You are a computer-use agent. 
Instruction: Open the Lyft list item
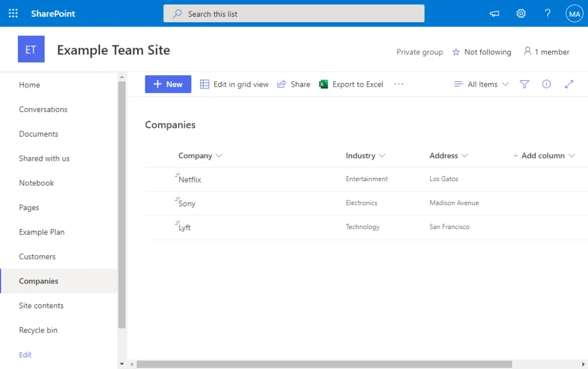click(x=184, y=227)
